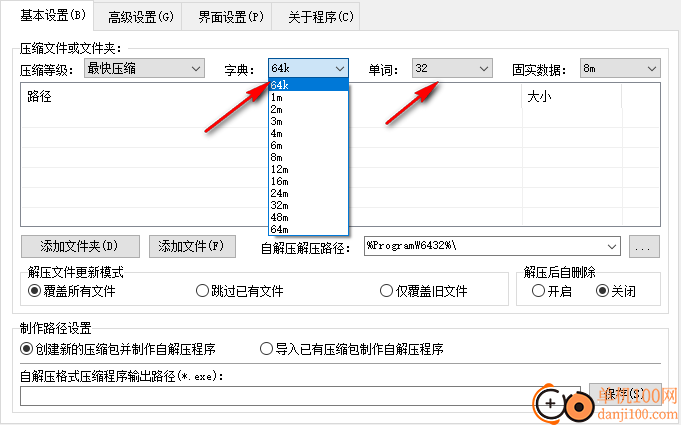
Task: Pick 4m from the dictionary list
Action: (x=308, y=133)
